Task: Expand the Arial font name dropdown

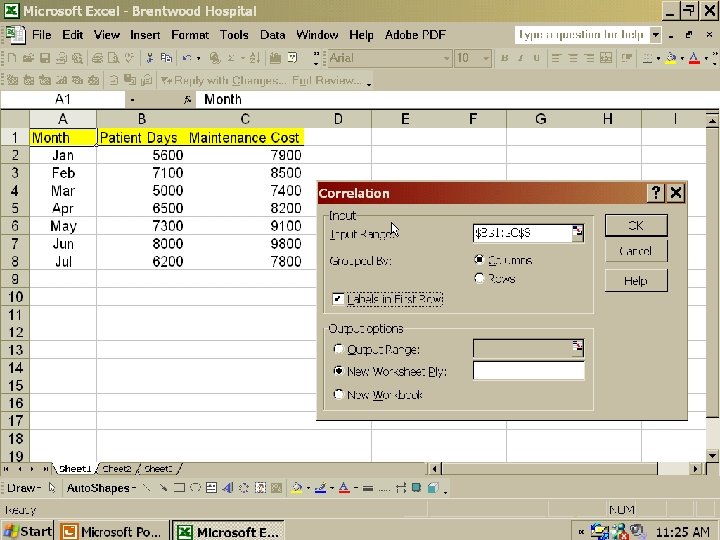Action: (446, 59)
